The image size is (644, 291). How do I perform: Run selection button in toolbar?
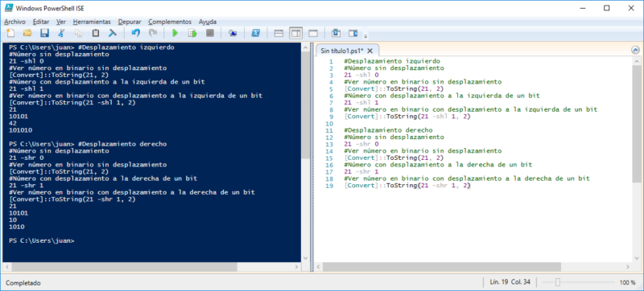point(192,33)
